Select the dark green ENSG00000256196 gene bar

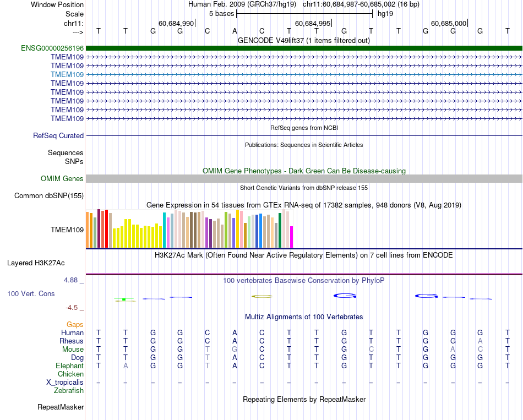(304, 48)
